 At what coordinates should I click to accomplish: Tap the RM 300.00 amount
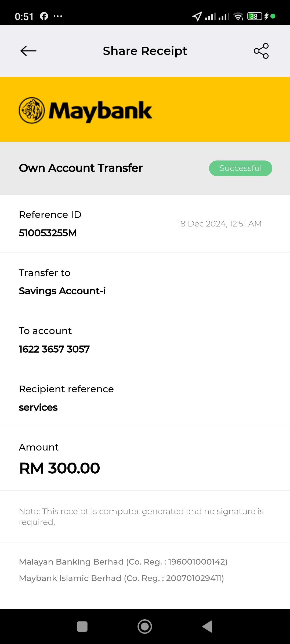60,468
